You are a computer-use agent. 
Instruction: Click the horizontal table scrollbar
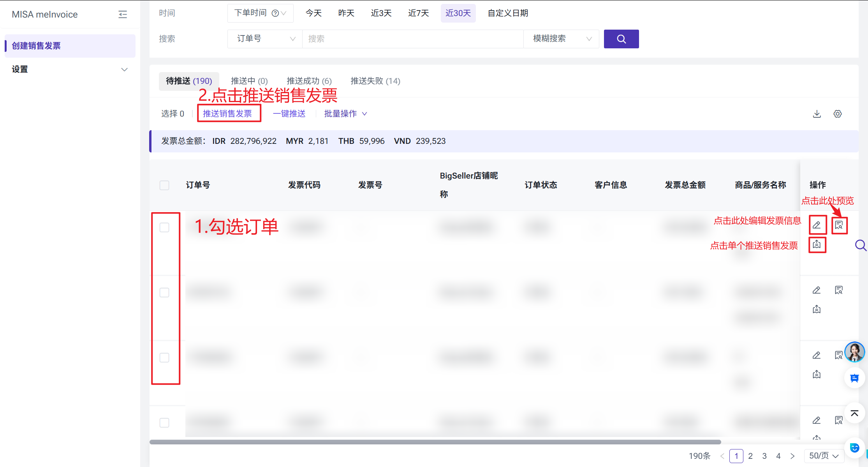point(435,442)
